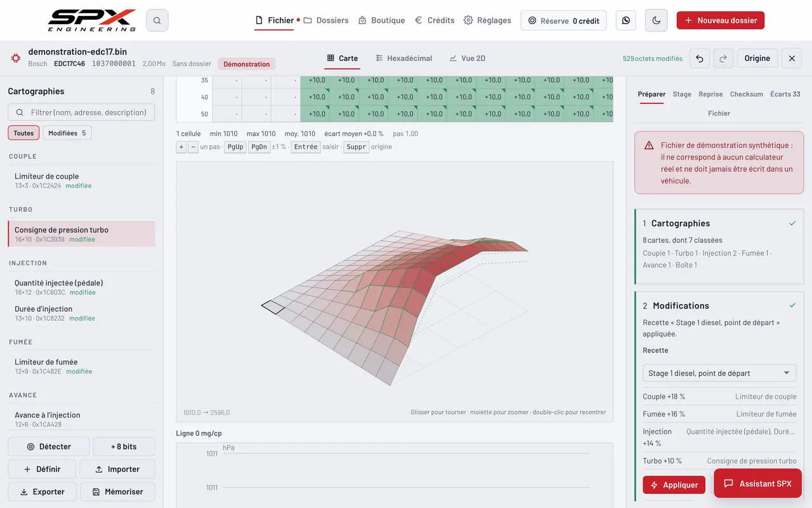
Task: Apply the recipe with Appliquer
Action: click(x=674, y=485)
